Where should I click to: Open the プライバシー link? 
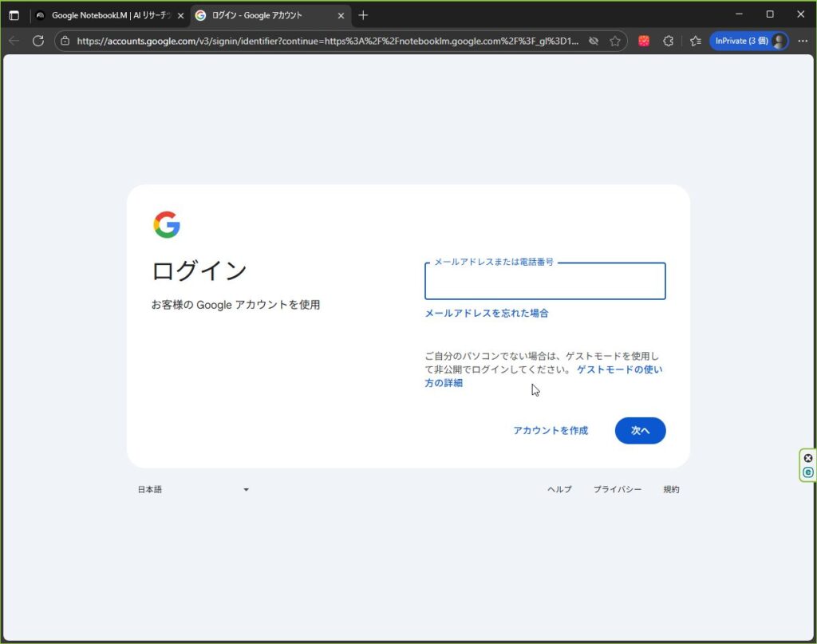[x=618, y=489]
